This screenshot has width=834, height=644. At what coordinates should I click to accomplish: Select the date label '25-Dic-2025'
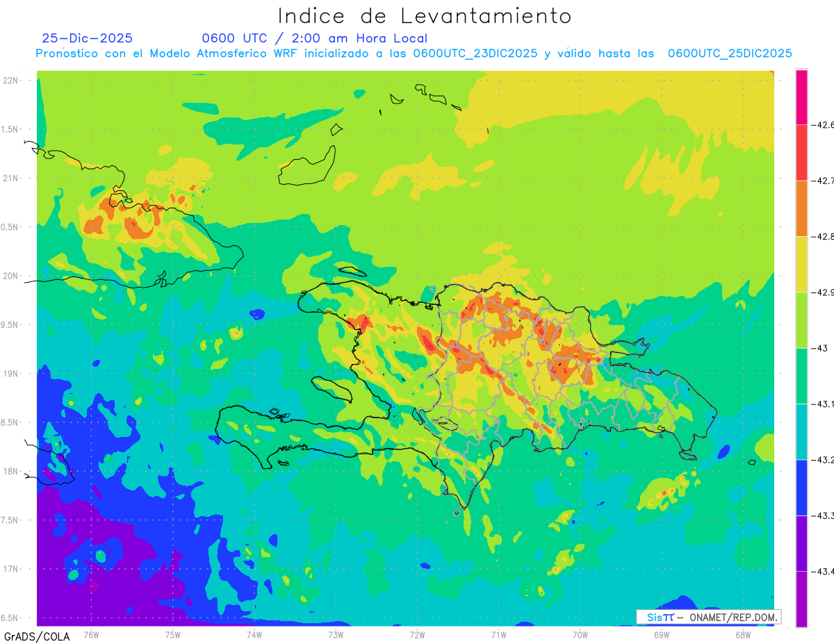87,38
